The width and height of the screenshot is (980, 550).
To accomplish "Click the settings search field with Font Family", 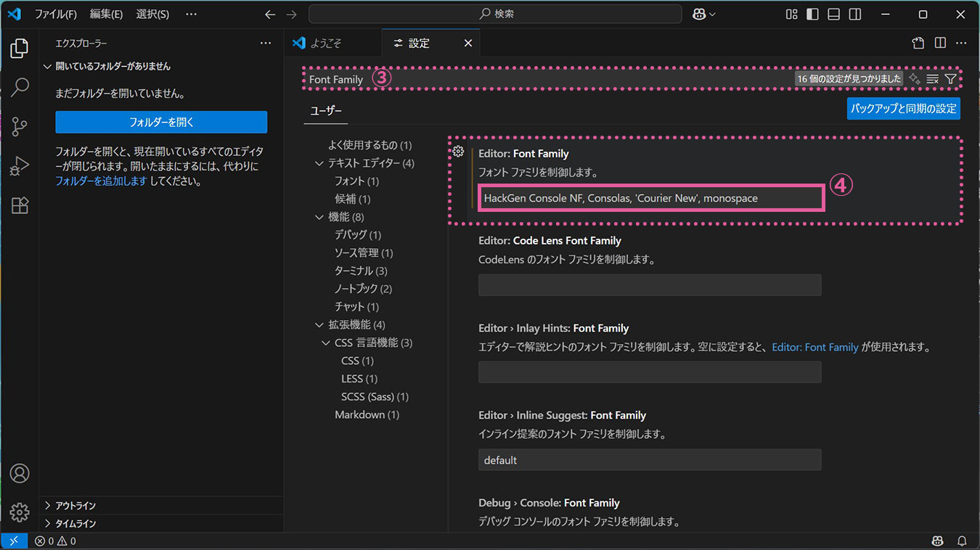I will [548, 79].
